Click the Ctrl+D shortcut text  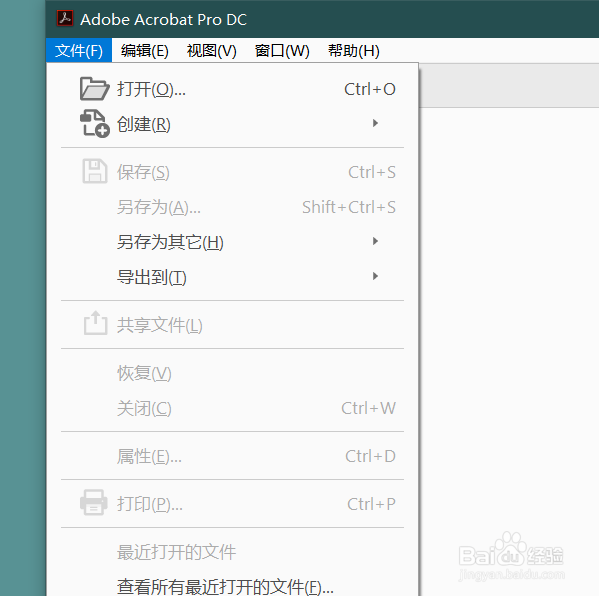(x=370, y=456)
